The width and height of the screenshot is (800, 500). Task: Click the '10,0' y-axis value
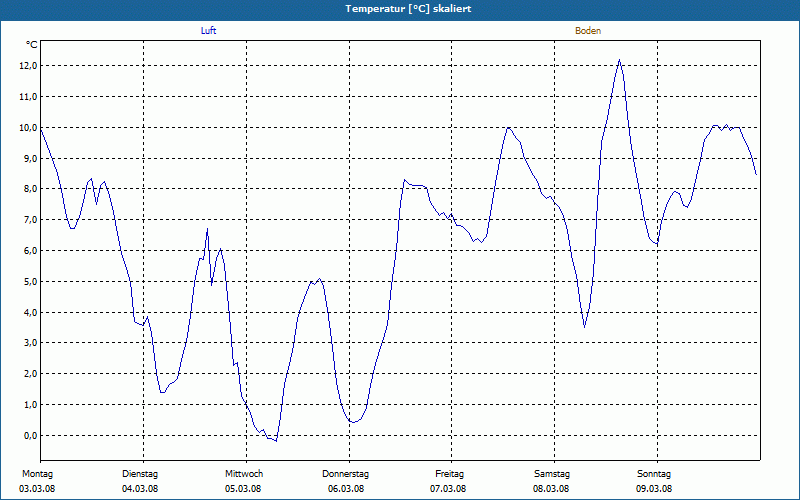pos(28,128)
